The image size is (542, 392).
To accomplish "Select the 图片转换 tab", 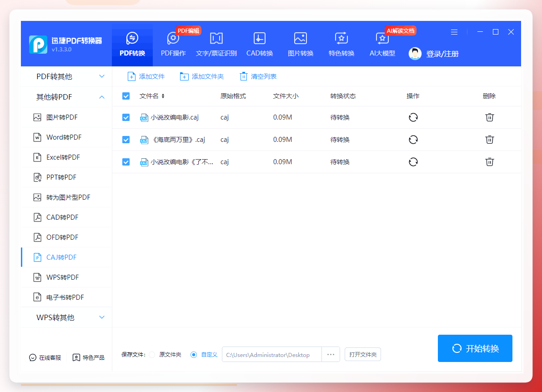I will pyautogui.click(x=301, y=44).
